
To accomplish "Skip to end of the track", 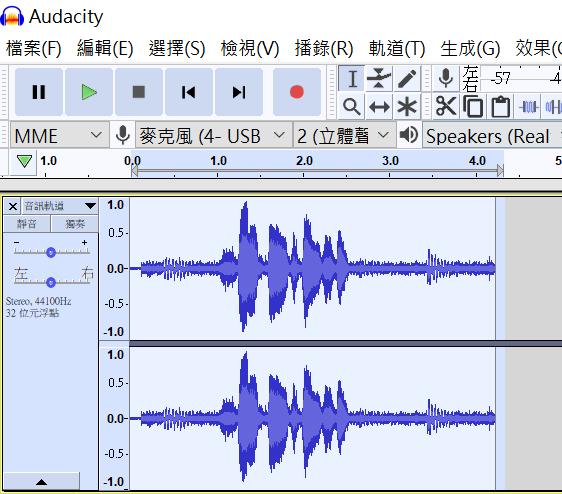I will click(239, 92).
